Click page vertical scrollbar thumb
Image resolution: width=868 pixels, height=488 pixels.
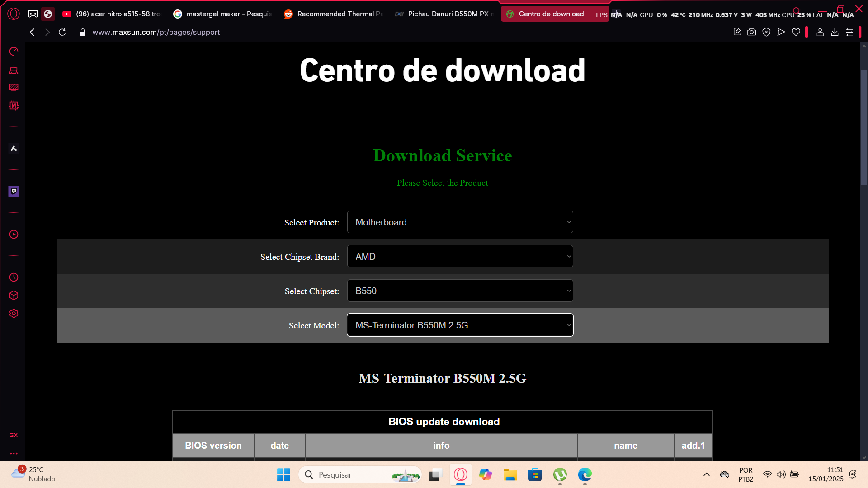coord(864,127)
